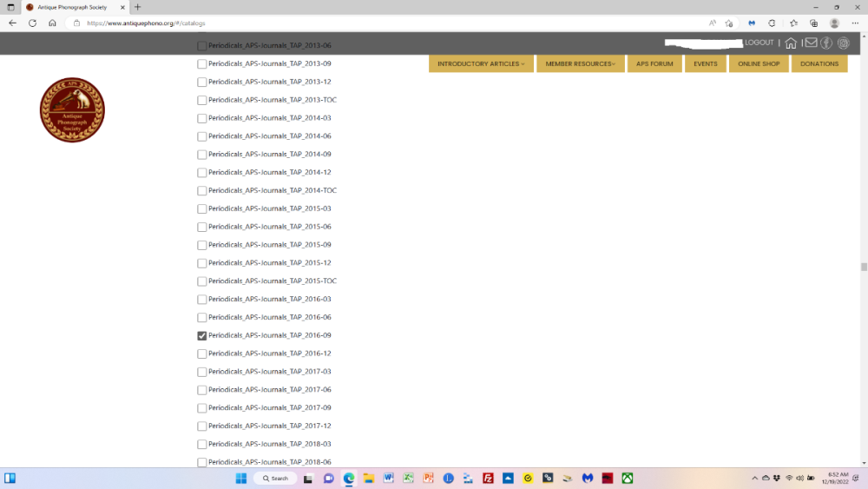868x489 pixels.
Task: Open the clock and date in taskbar
Action: tap(836, 478)
